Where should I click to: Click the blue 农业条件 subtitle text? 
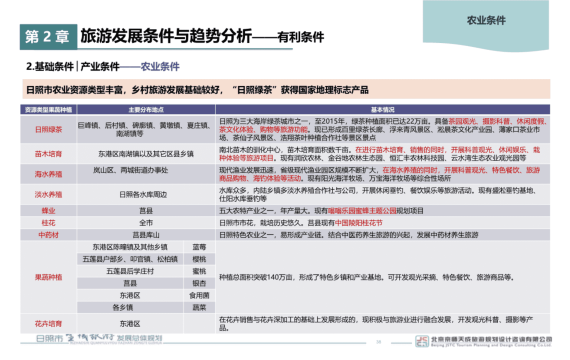pos(160,67)
